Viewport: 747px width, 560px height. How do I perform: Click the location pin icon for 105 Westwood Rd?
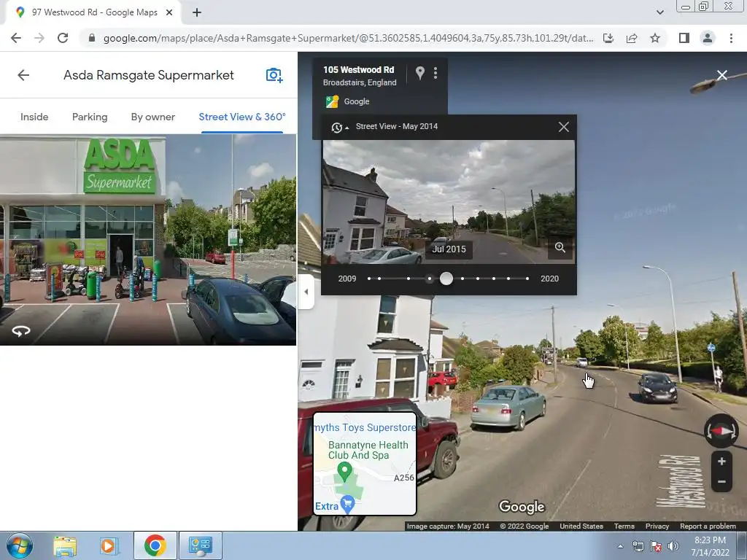click(419, 73)
